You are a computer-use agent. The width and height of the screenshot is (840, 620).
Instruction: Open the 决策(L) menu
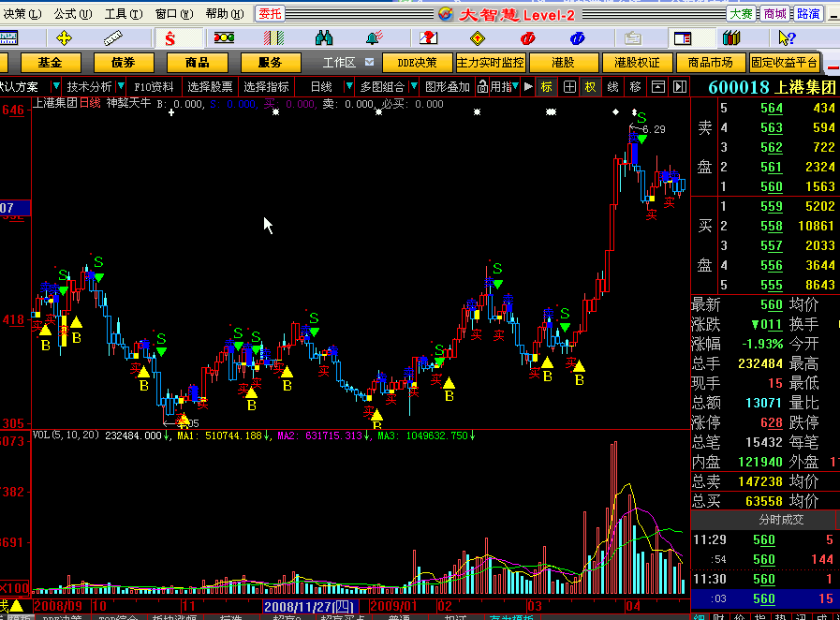[22, 14]
